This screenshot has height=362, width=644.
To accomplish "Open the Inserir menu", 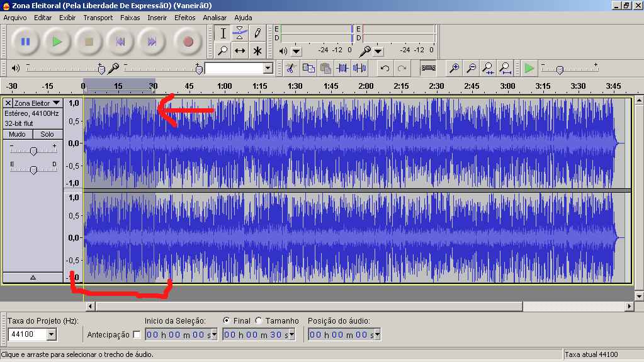I will 157,18.
